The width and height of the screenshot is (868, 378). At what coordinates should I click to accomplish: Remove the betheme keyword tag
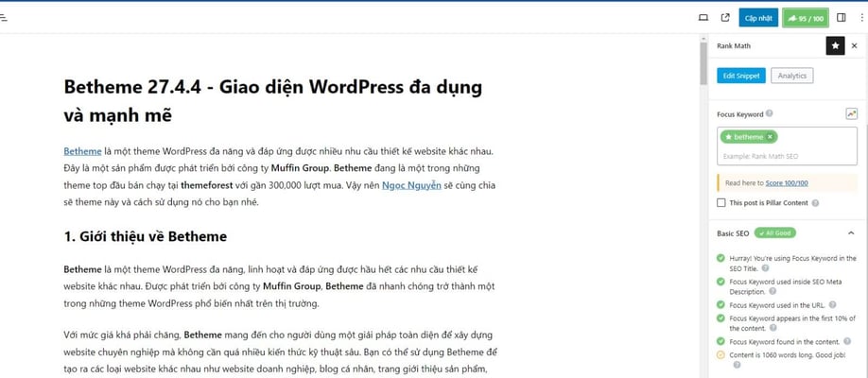tap(770, 137)
